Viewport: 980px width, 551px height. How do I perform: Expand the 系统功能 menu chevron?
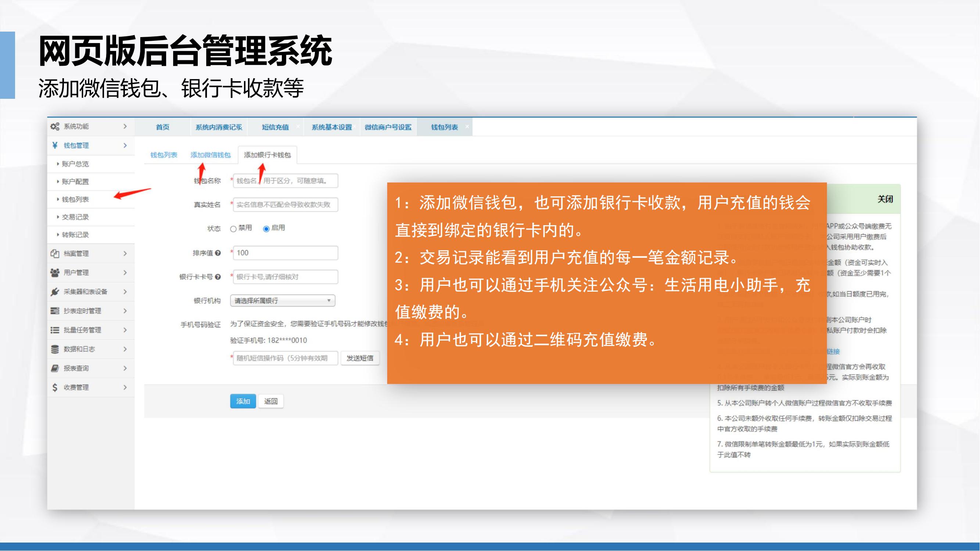[x=125, y=126]
